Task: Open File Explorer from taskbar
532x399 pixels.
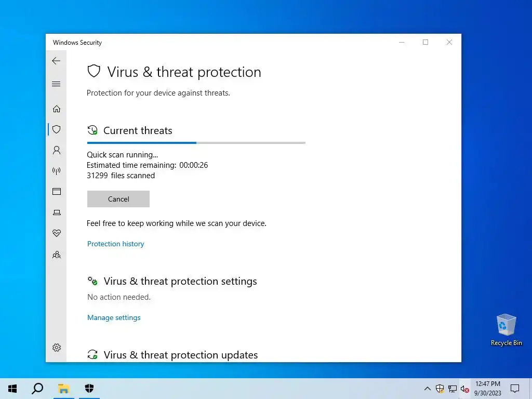Action: 63,389
